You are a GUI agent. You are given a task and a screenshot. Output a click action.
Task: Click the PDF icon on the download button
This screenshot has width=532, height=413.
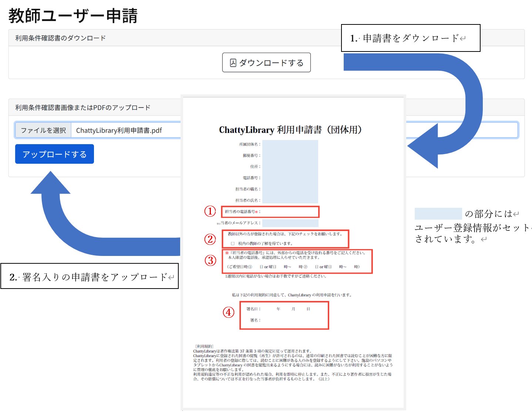pyautogui.click(x=233, y=63)
